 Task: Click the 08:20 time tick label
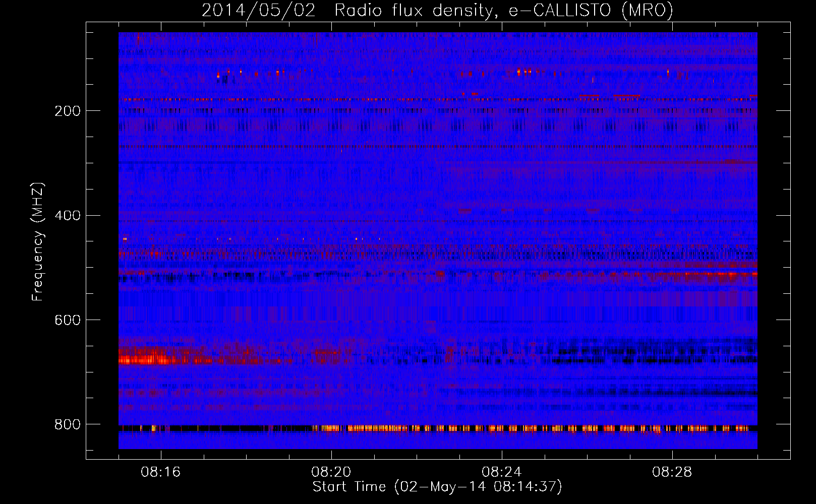click(x=331, y=472)
